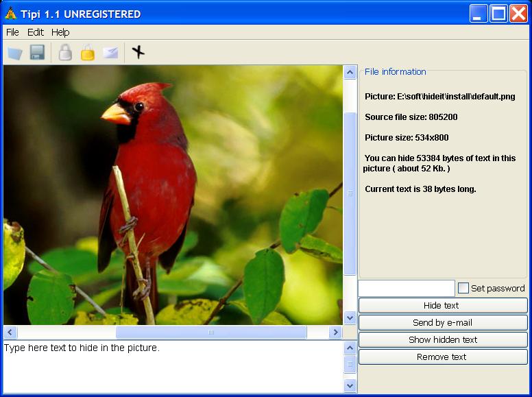Click Show hidden text button
The image size is (532, 397).
(x=443, y=339)
